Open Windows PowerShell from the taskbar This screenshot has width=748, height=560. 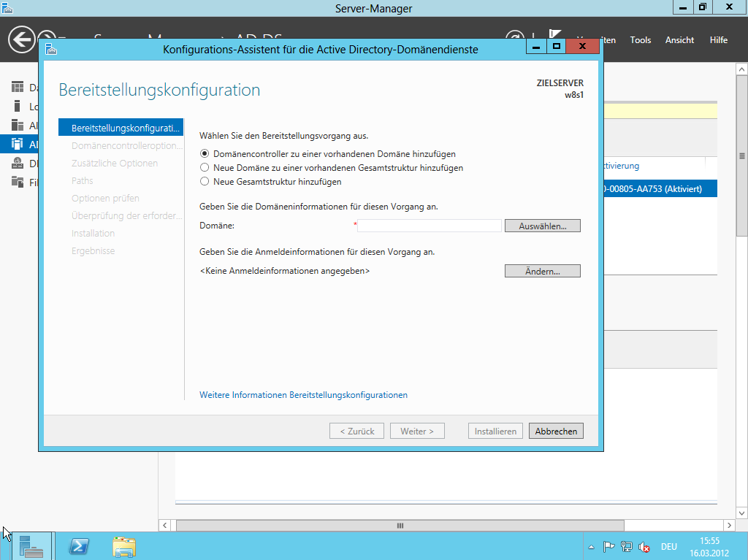(79, 546)
